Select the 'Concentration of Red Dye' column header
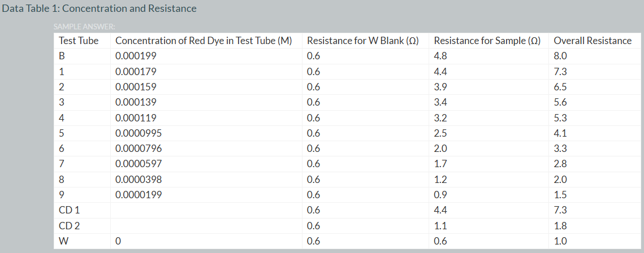 coord(203,41)
